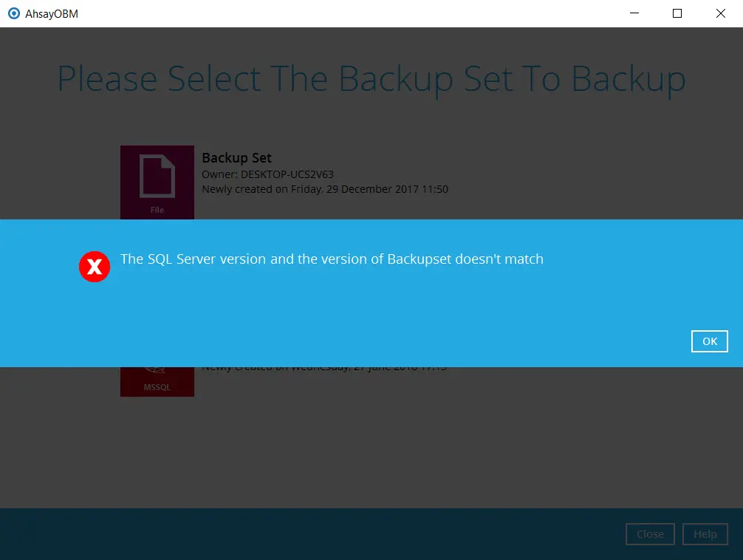Image resolution: width=743 pixels, height=560 pixels.
Task: Click the AhsayOBM logo in title bar
Action: tap(13, 13)
